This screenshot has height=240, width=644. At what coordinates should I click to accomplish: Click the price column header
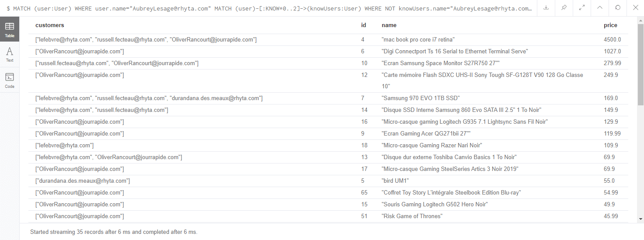610,25
